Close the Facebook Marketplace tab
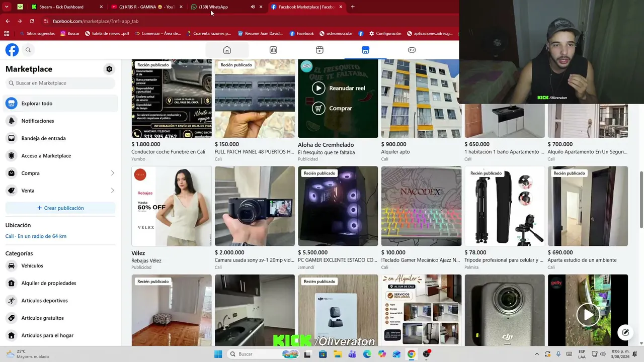This screenshot has height=362, width=644. click(341, 7)
